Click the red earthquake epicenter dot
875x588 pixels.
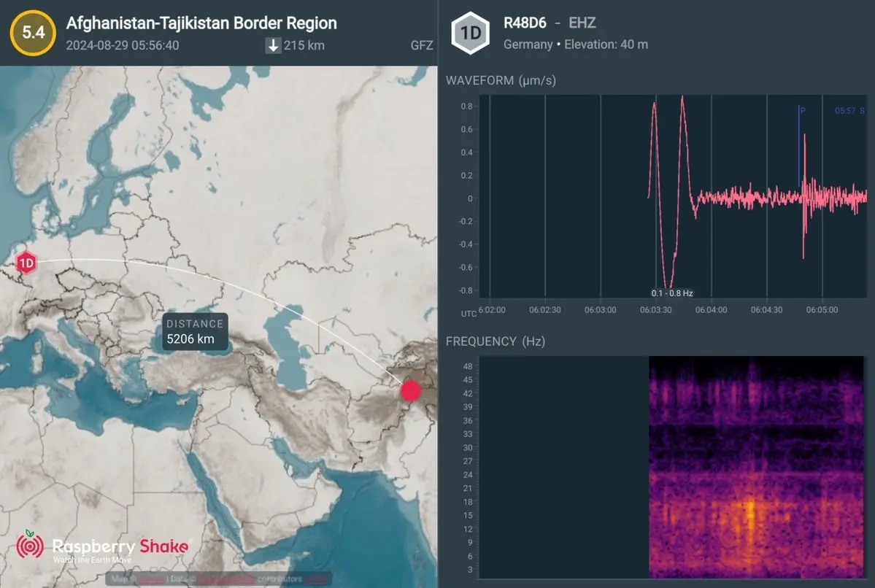point(411,390)
